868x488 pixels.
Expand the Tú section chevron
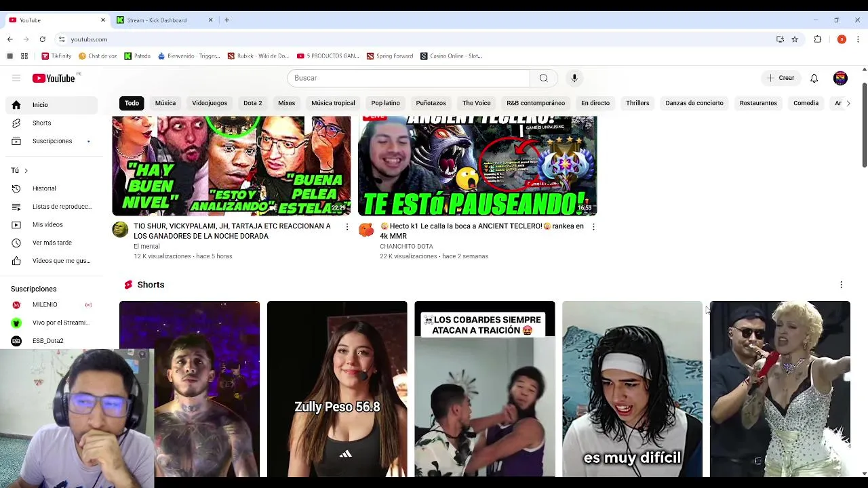[26, 170]
